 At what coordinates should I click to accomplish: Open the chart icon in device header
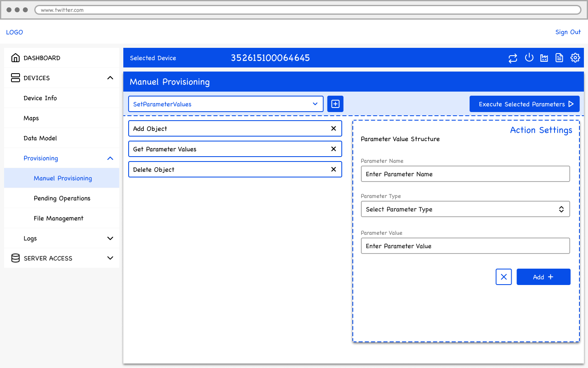click(544, 58)
